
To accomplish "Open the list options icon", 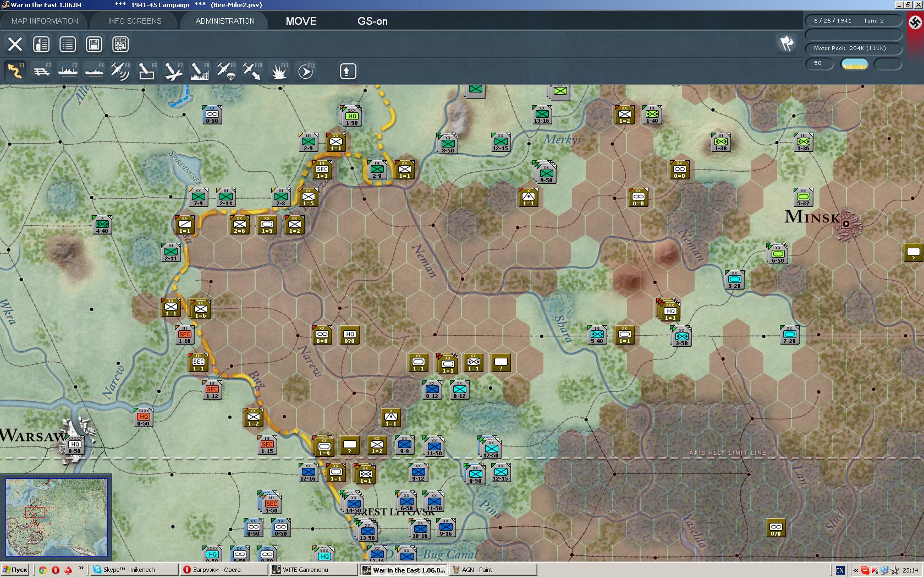I will point(68,44).
